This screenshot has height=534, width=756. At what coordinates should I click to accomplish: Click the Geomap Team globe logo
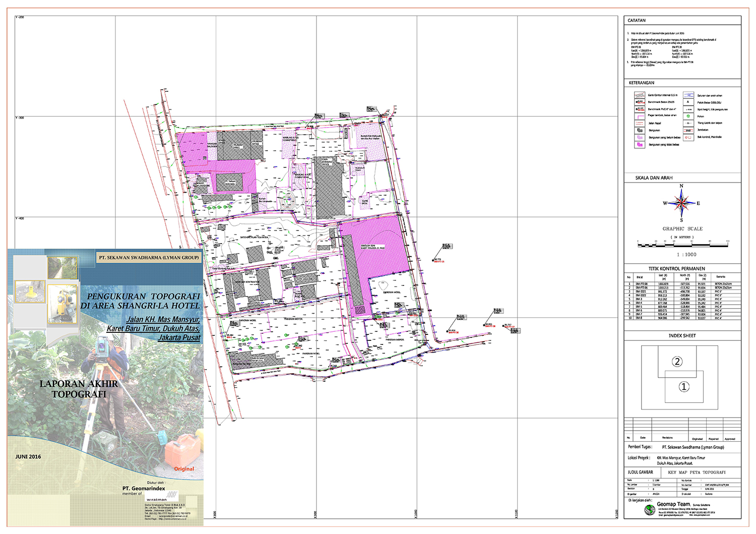coord(650,510)
